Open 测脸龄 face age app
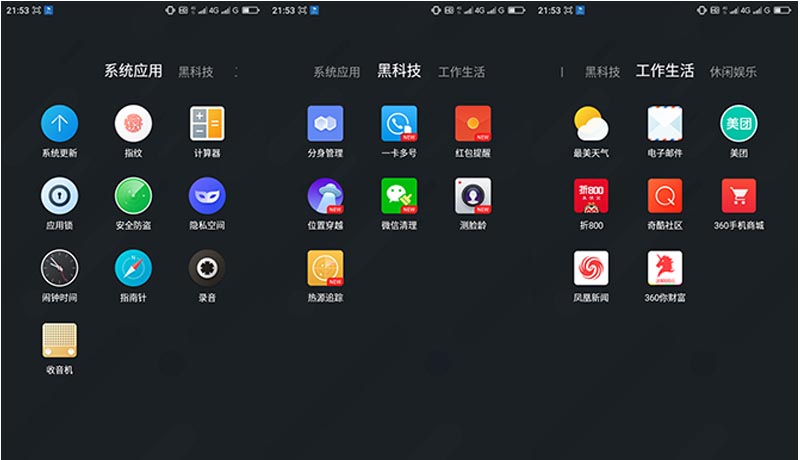The image size is (800, 460). click(x=473, y=196)
